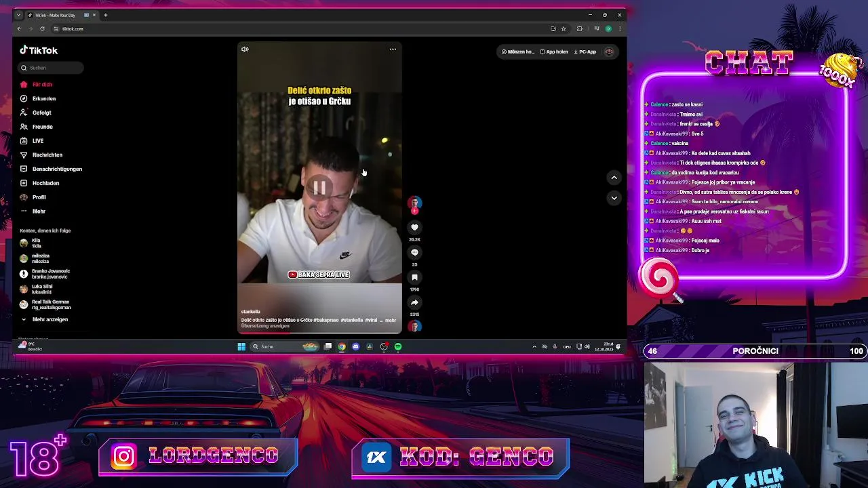
Task: Open followed account mileziza
Action: (35, 258)
